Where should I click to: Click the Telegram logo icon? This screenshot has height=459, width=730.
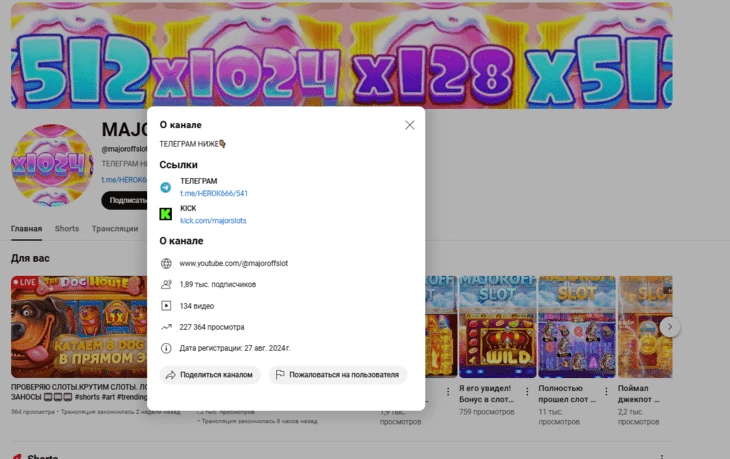(166, 187)
